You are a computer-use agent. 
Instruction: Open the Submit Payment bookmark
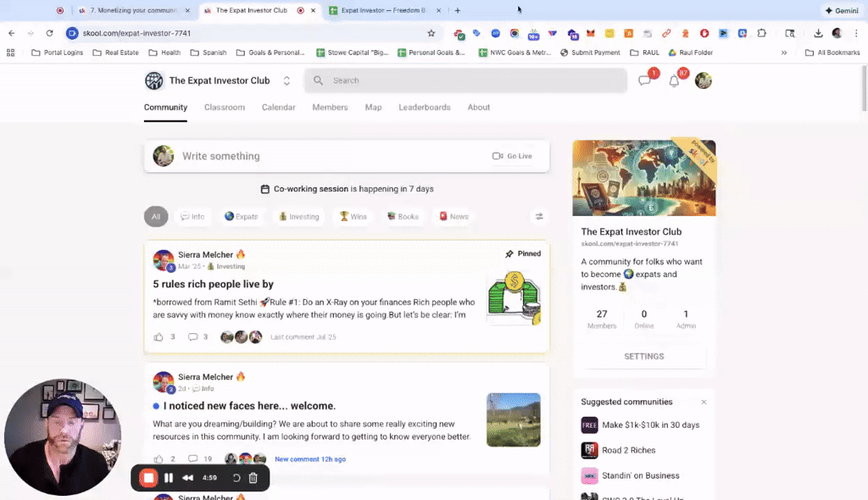590,53
